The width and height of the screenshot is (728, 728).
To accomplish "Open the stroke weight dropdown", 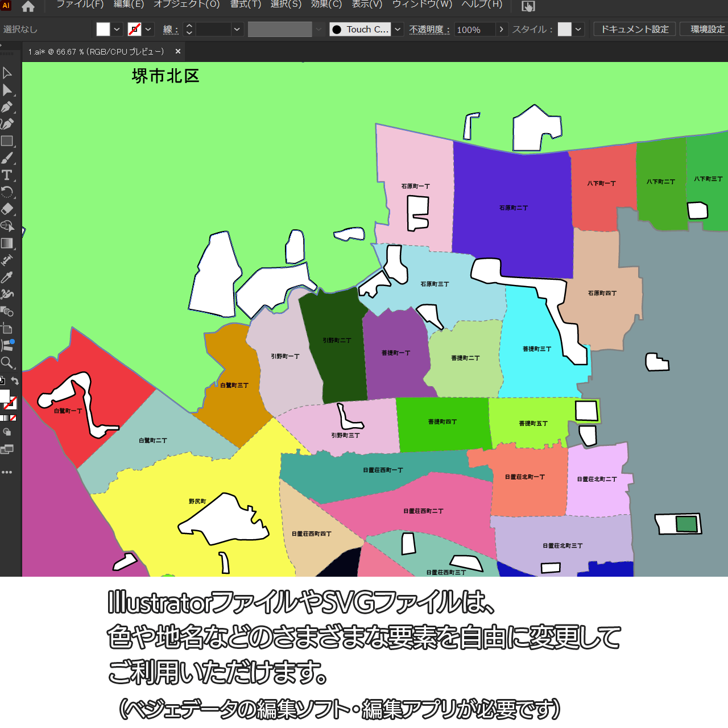I will point(237,30).
